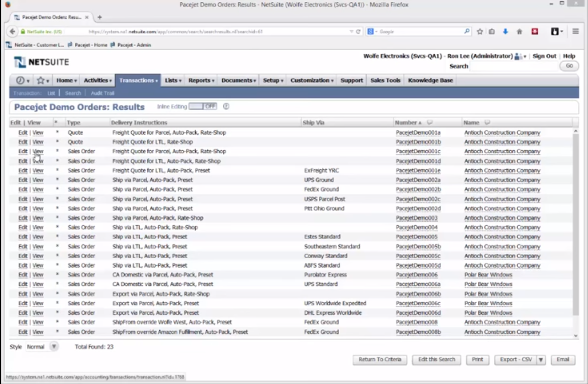
Task: Click the Go search button
Action: [569, 66]
